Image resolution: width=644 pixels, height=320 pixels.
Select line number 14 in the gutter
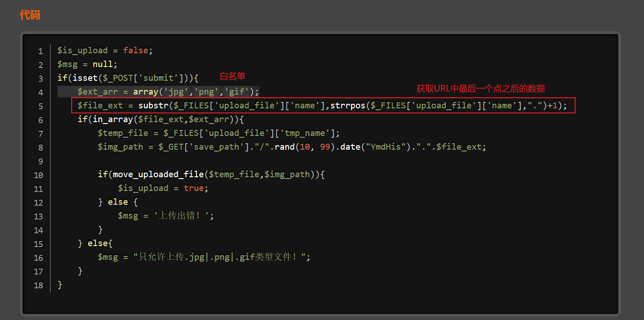point(39,230)
